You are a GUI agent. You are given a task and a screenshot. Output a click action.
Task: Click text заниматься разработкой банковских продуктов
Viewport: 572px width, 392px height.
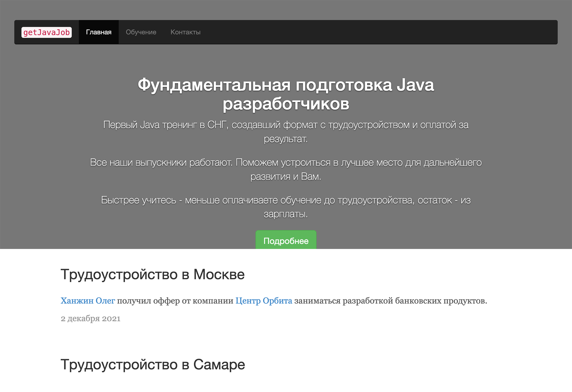coord(391,301)
